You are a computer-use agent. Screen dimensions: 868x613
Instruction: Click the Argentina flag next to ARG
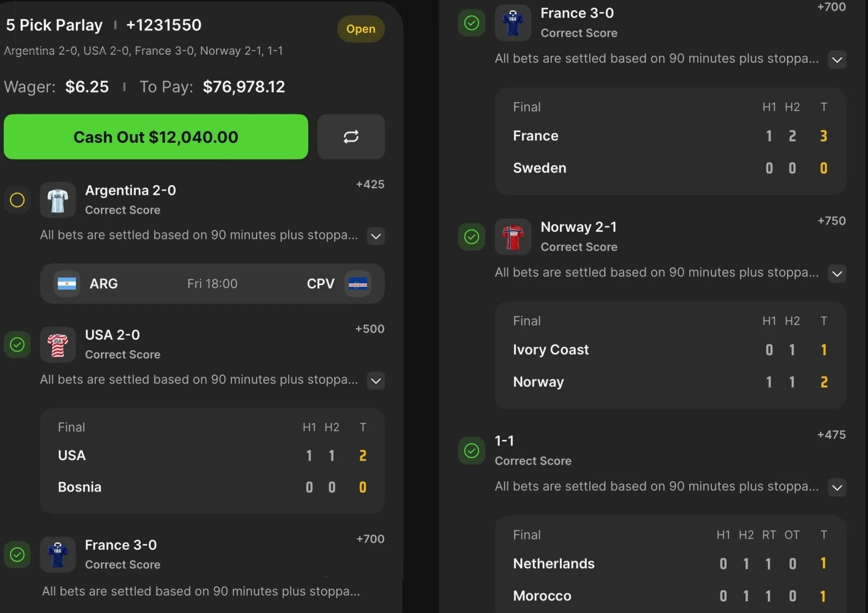[67, 283]
